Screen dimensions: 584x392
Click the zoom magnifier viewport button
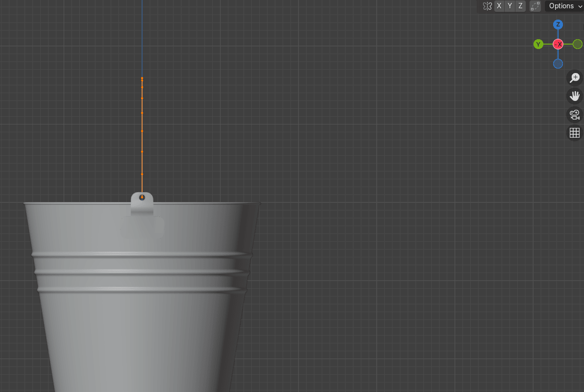(x=575, y=77)
